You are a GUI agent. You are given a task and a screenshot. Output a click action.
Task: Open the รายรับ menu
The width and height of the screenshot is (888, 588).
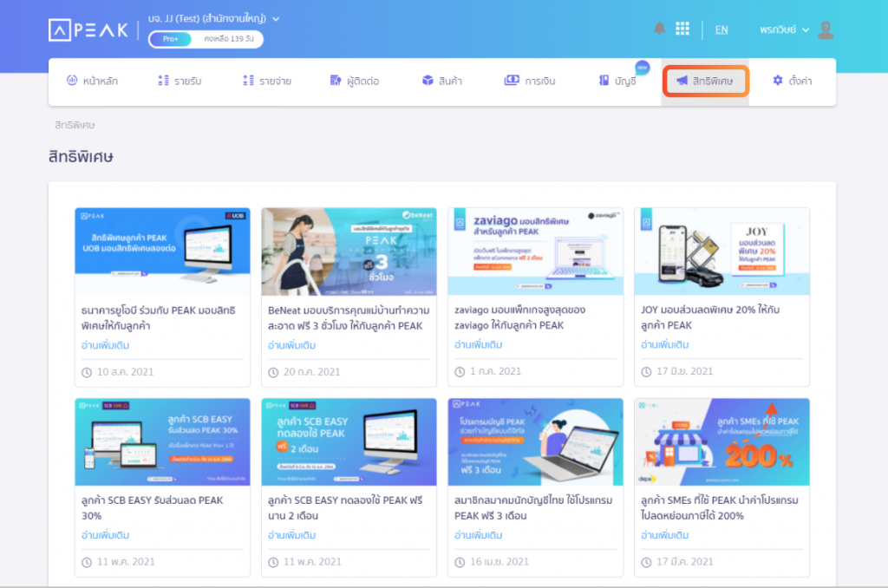(x=180, y=81)
